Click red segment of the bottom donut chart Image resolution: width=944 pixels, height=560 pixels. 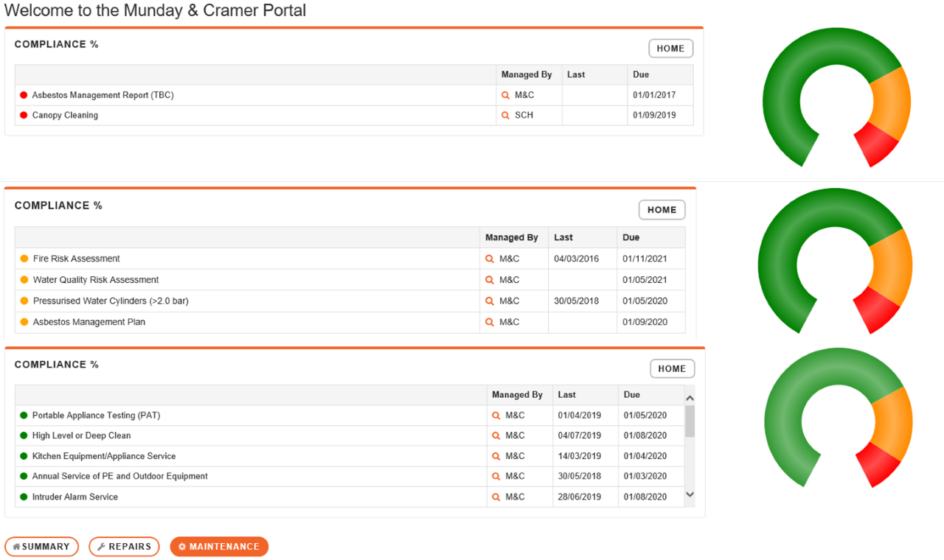(879, 464)
